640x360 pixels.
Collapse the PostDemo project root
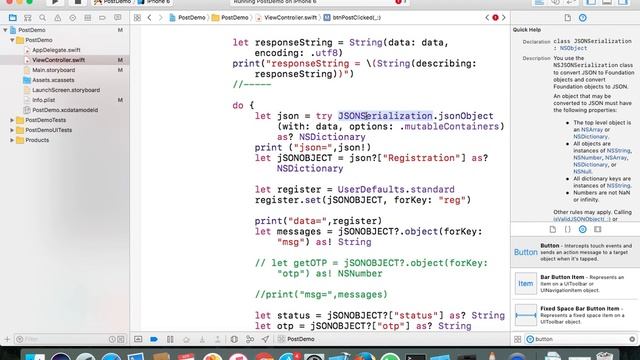pos(5,30)
